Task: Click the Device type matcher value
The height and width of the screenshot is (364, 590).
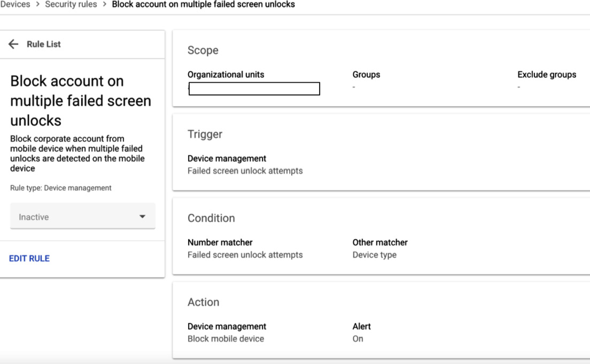Action: click(375, 255)
